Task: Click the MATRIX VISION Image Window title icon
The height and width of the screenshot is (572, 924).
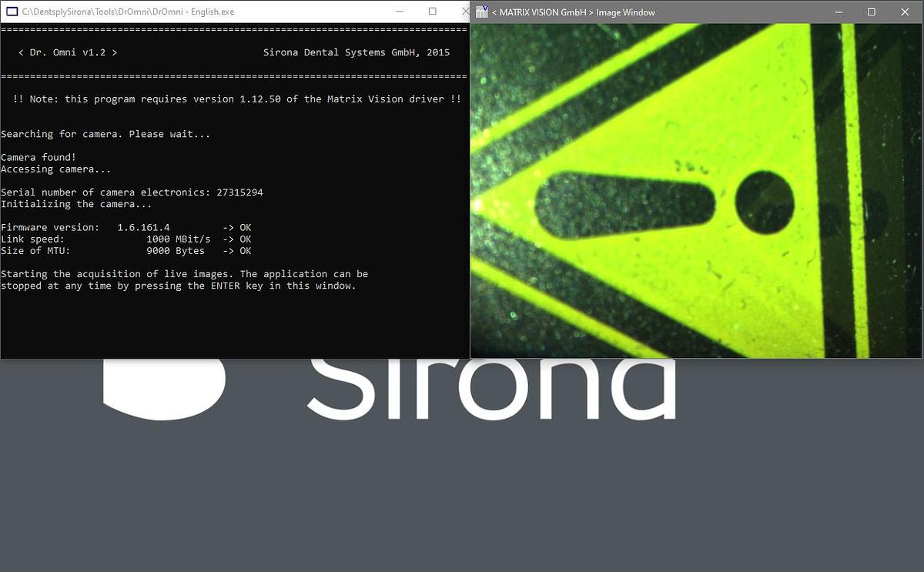Action: (x=482, y=12)
